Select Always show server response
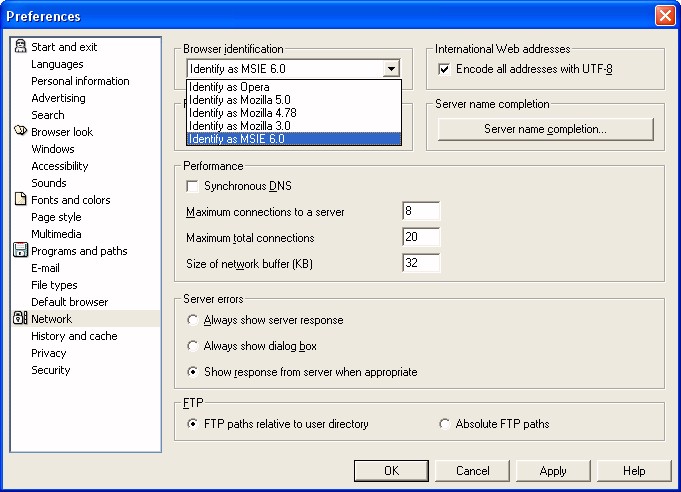 pyautogui.click(x=193, y=320)
